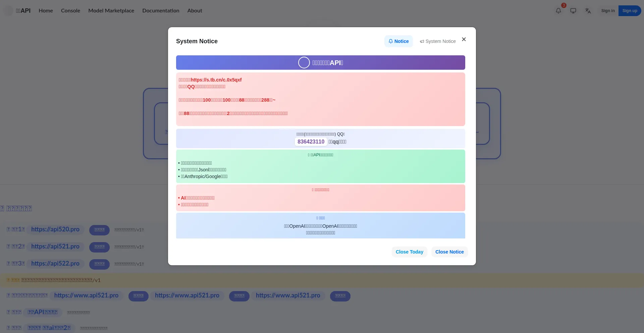Click the QQ number 836423110 badge
Image resolution: width=644 pixels, height=333 pixels.
[x=311, y=142]
